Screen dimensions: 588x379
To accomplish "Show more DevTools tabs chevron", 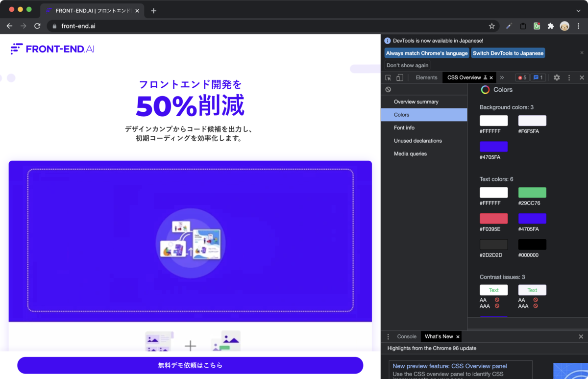I will point(502,77).
